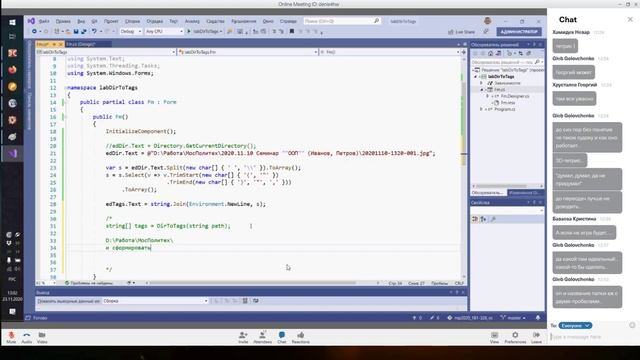Image resolution: width=640 pixels, height=360 pixels.
Task: Click the Invite participants icon
Action: [x=243, y=335]
